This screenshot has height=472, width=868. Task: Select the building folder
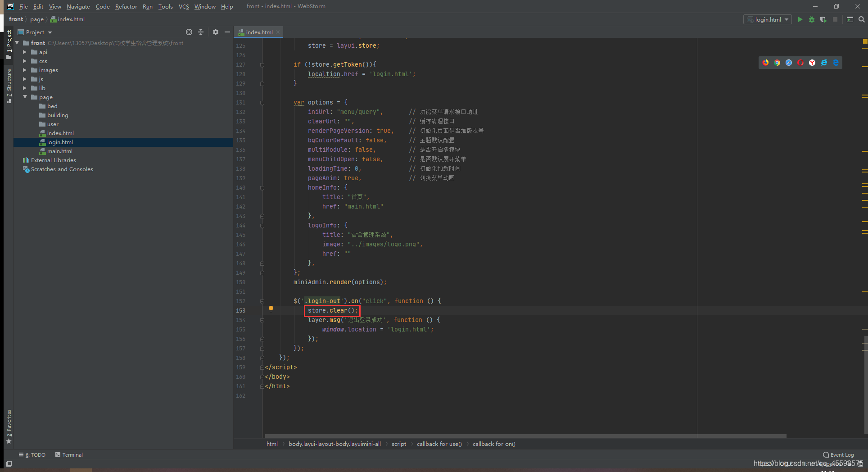pos(58,115)
